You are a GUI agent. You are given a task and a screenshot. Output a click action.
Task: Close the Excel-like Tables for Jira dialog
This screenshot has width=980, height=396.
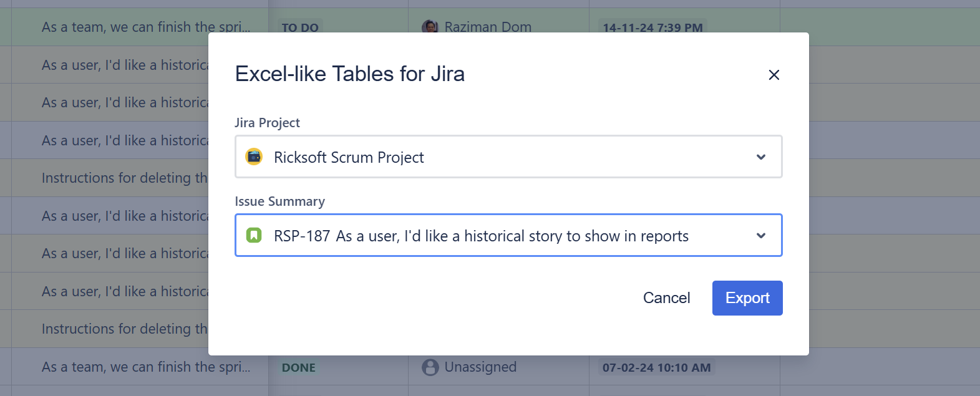(774, 75)
